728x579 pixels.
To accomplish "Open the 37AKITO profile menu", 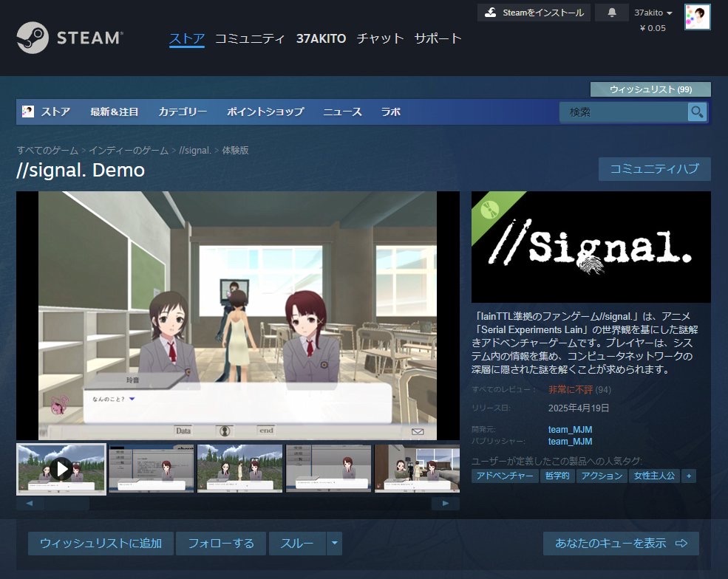I will 321,38.
